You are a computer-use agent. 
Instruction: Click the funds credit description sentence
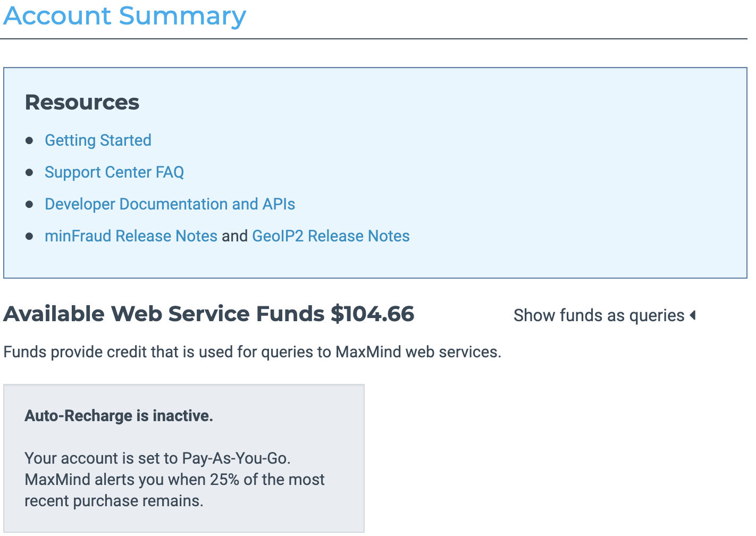252,352
